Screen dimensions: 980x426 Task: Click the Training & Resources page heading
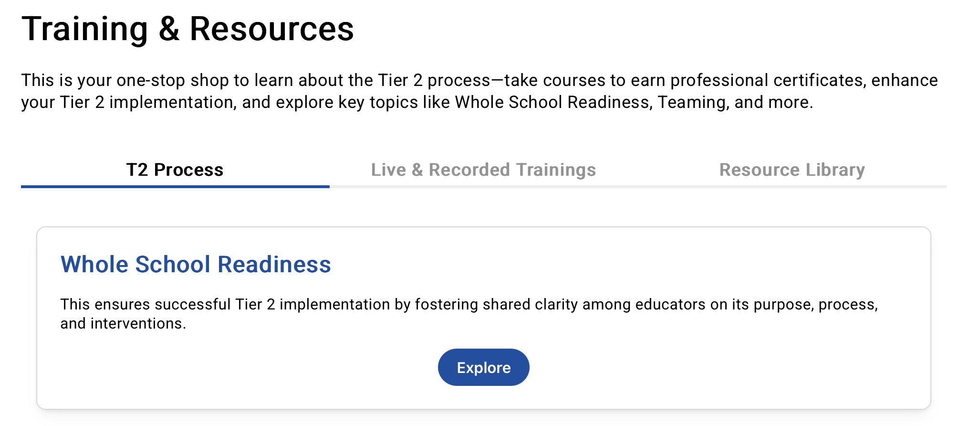188,29
